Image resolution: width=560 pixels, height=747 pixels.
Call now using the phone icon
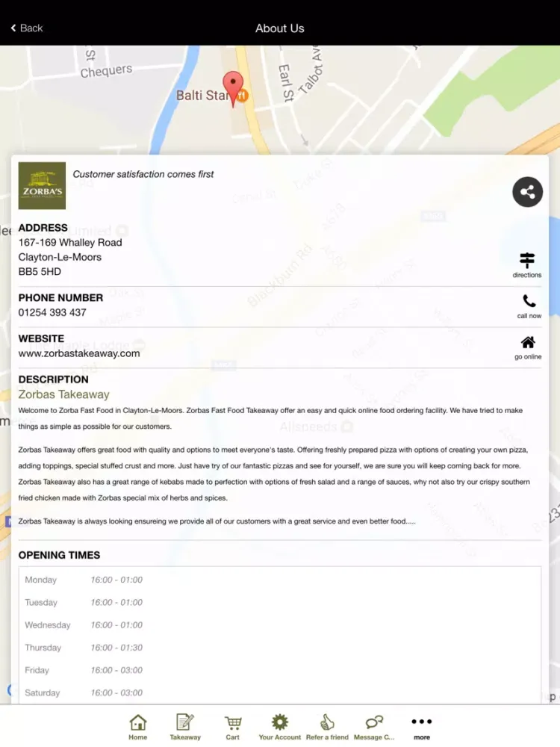(x=529, y=306)
